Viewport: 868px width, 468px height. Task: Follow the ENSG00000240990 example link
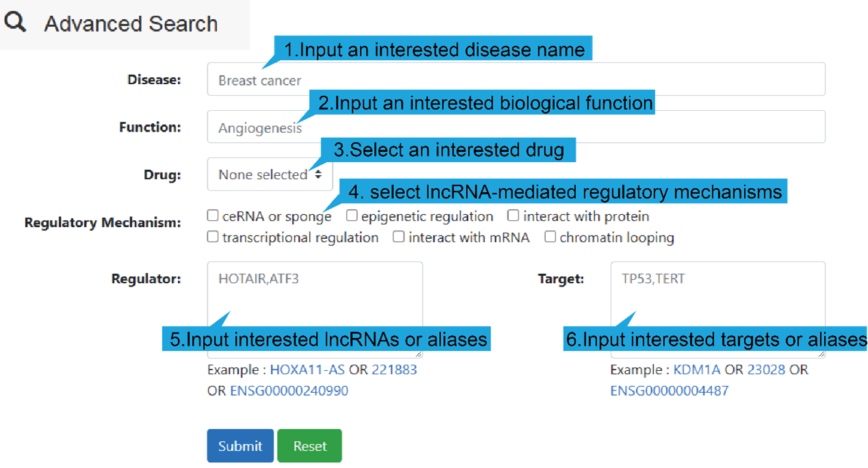(289, 391)
